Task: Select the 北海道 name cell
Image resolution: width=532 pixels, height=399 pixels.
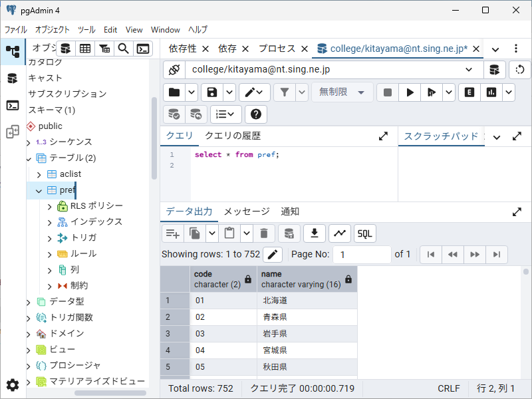Action: (x=307, y=301)
